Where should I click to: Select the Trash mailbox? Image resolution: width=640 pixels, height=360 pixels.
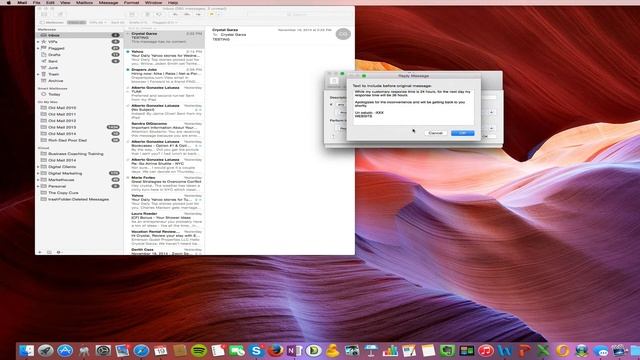pyautogui.click(x=79, y=74)
